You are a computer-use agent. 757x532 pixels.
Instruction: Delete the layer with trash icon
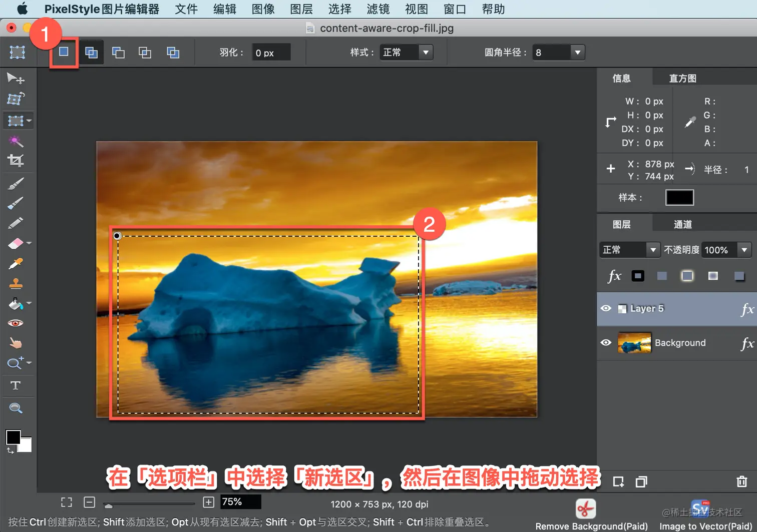[742, 481]
